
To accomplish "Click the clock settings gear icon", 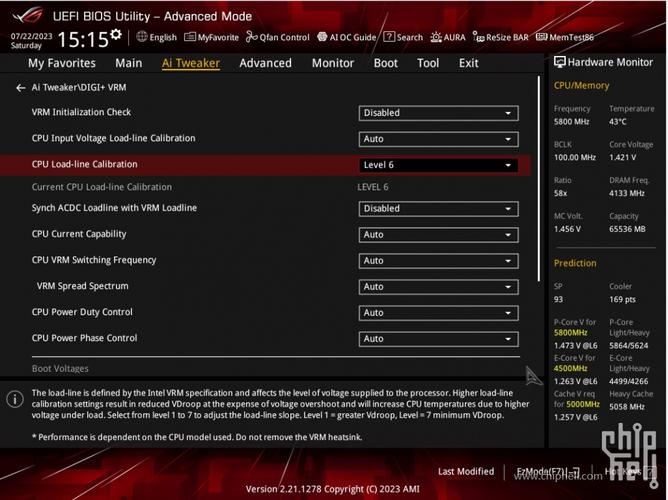I will pos(116,35).
